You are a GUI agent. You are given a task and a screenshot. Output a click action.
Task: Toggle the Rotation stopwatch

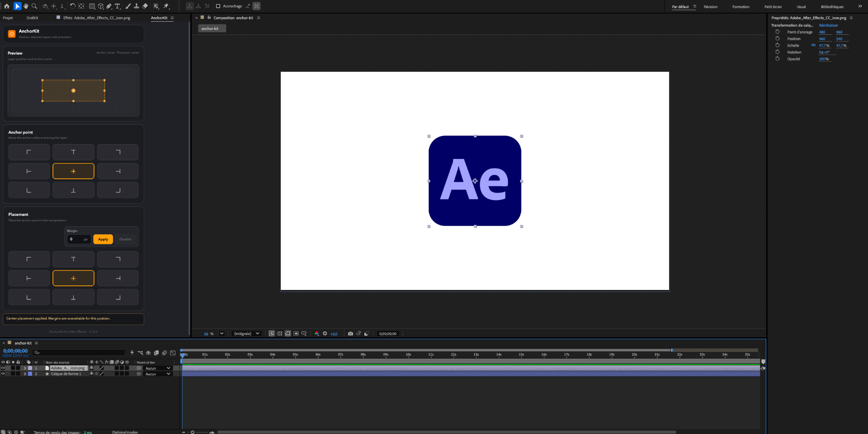[x=778, y=52]
